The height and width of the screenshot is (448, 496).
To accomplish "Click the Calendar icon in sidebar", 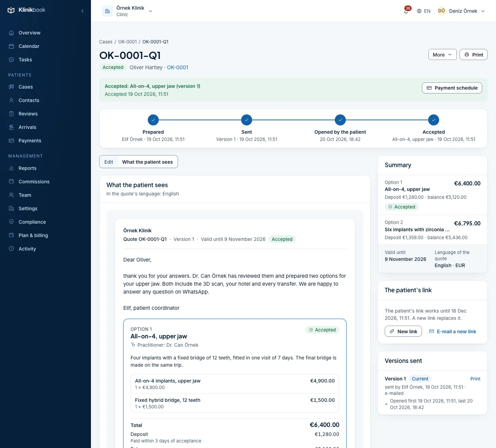I will [x=11, y=46].
